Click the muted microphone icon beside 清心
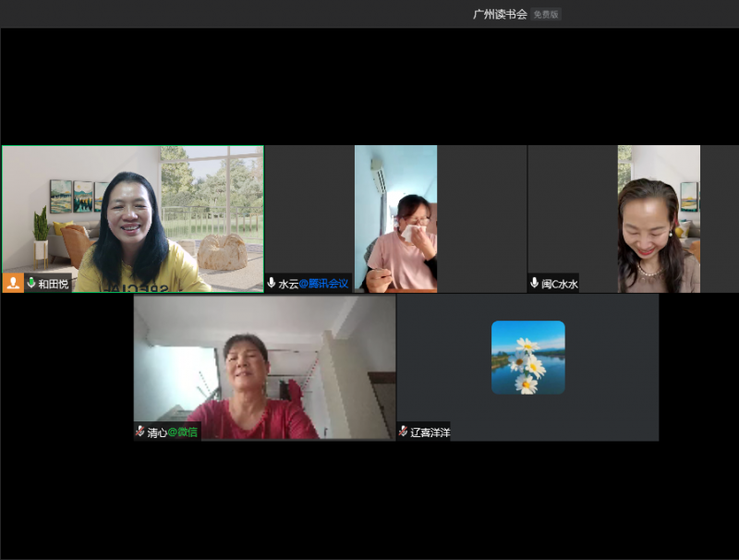This screenshot has height=560, width=739. [x=140, y=432]
